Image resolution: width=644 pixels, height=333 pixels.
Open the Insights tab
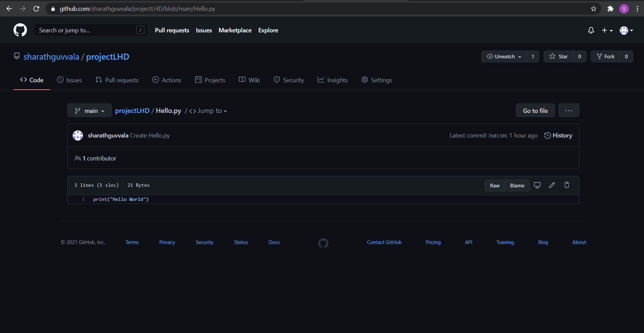click(332, 80)
